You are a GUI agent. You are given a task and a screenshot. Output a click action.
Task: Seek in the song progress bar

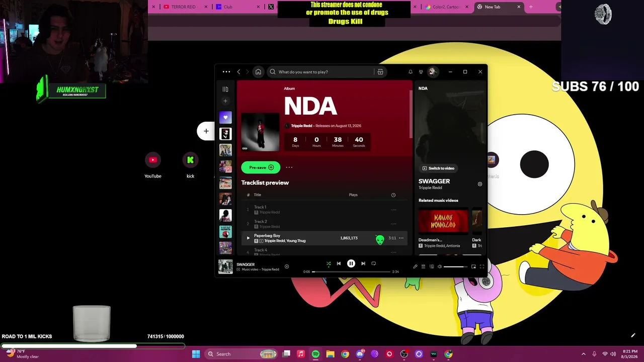(352, 272)
